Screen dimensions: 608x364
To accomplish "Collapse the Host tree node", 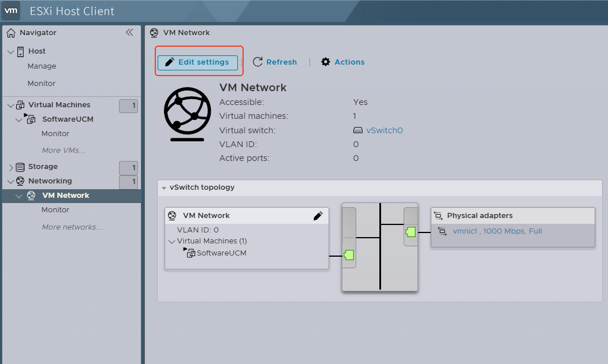I will click(11, 51).
